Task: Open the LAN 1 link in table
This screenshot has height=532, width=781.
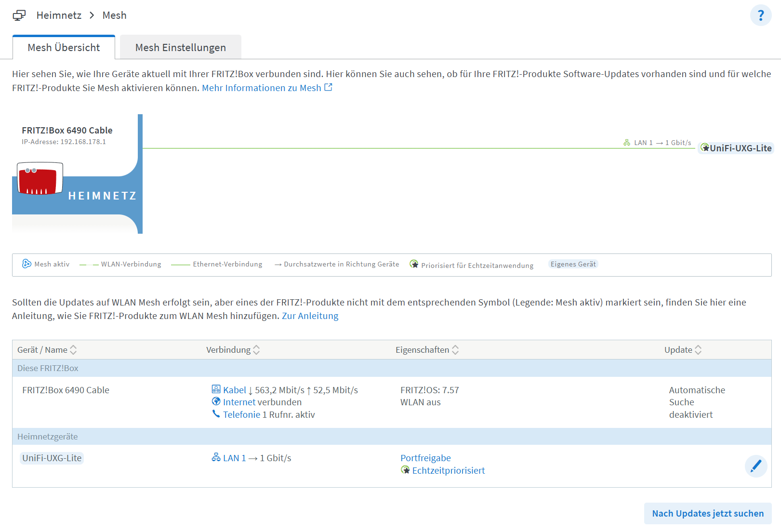Action: tap(235, 458)
